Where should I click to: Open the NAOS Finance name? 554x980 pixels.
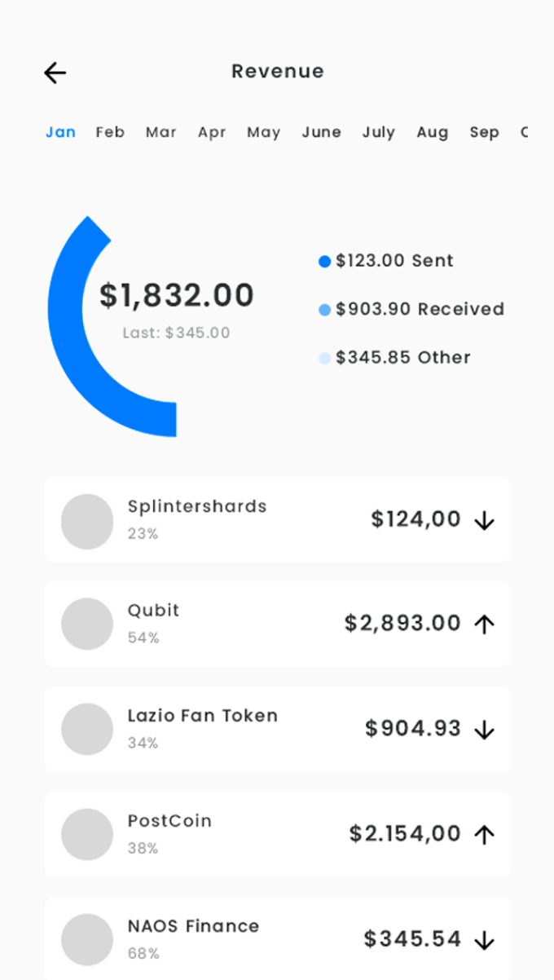(x=193, y=926)
